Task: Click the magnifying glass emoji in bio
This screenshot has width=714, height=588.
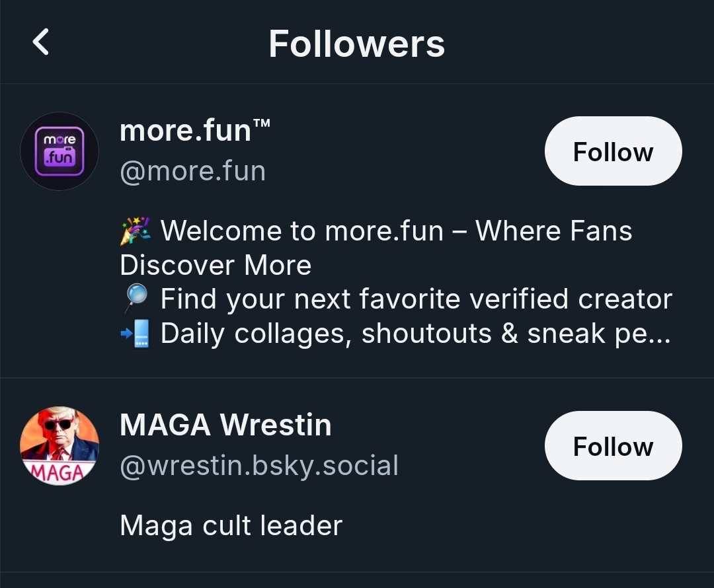Action: click(x=135, y=299)
